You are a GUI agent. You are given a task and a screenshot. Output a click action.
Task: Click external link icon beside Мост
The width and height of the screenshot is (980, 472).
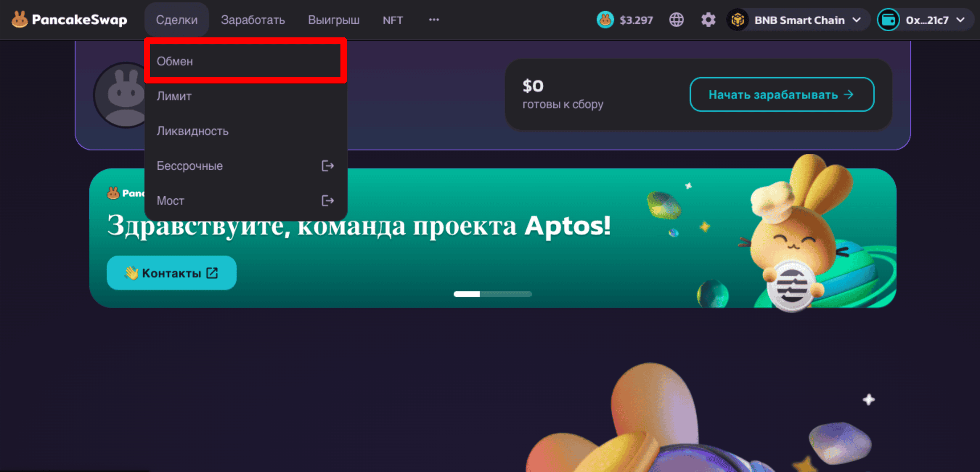327,200
